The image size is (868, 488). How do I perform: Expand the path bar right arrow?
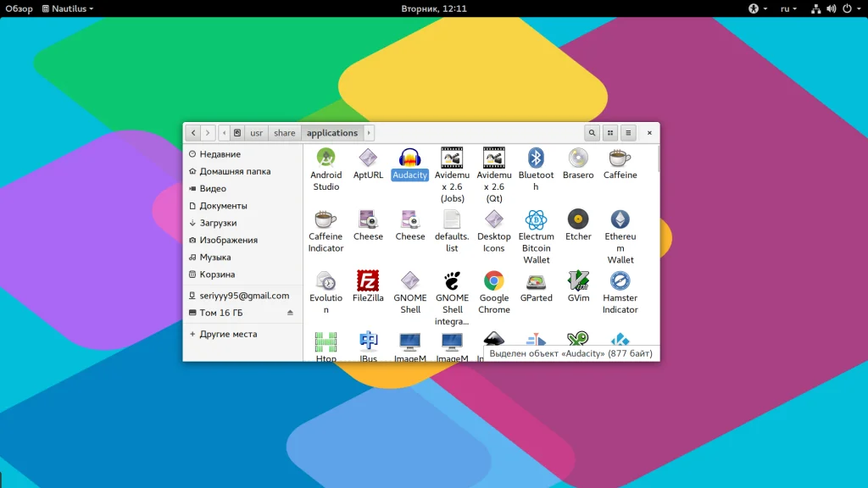point(369,133)
